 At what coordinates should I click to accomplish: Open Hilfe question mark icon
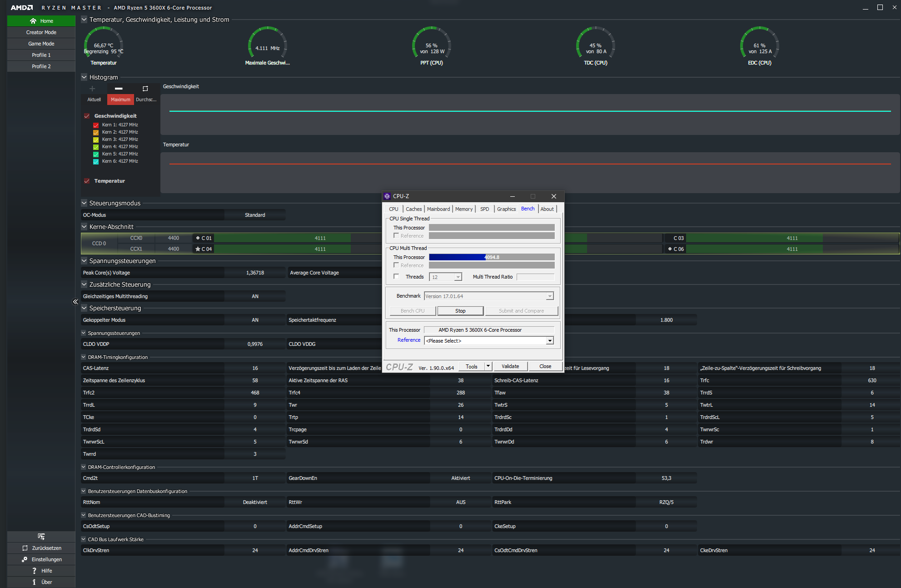34,571
